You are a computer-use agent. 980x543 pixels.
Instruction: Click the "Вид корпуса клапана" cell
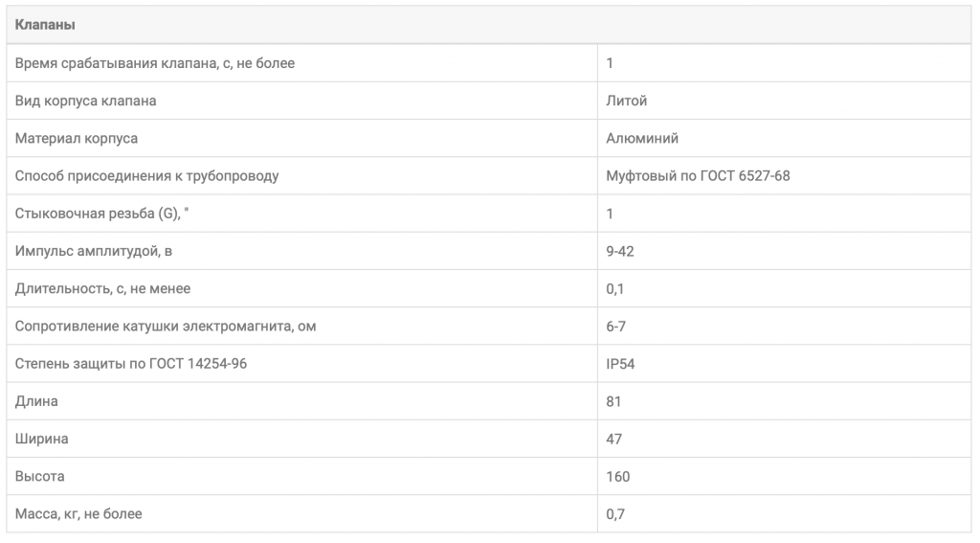[x=86, y=101]
